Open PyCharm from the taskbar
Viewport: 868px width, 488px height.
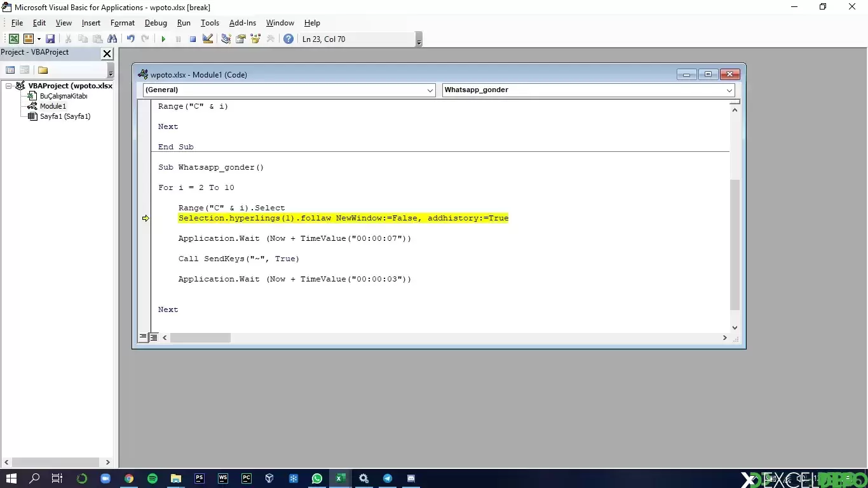247,478
